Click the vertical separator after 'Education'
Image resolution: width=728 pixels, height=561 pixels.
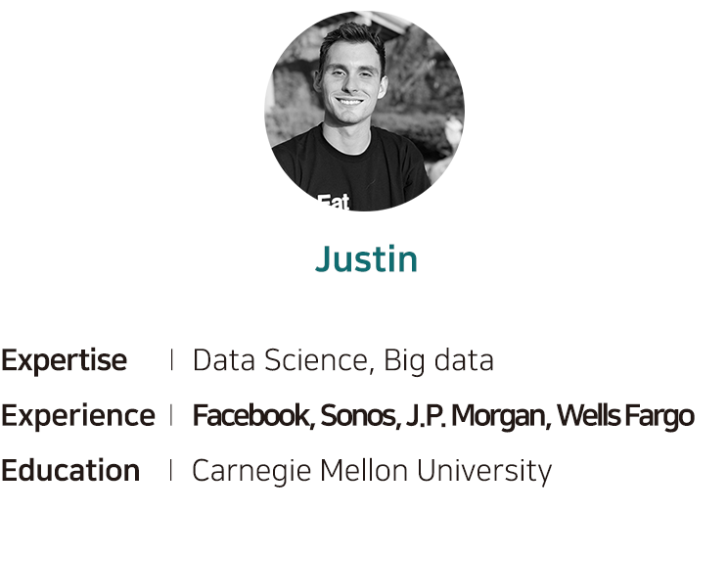click(171, 470)
